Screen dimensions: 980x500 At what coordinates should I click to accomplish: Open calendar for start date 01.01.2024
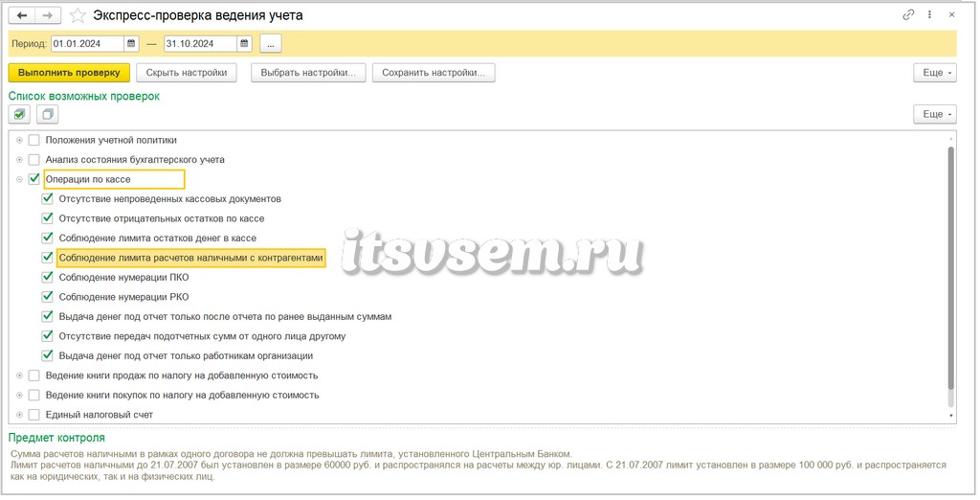(x=131, y=44)
